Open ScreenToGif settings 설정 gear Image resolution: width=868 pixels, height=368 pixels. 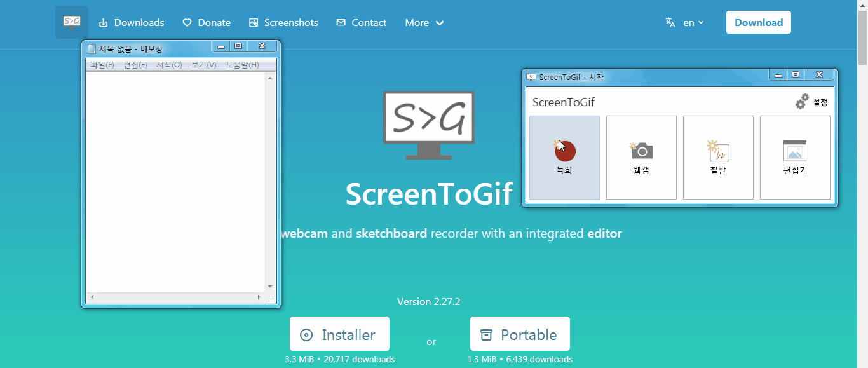811,102
